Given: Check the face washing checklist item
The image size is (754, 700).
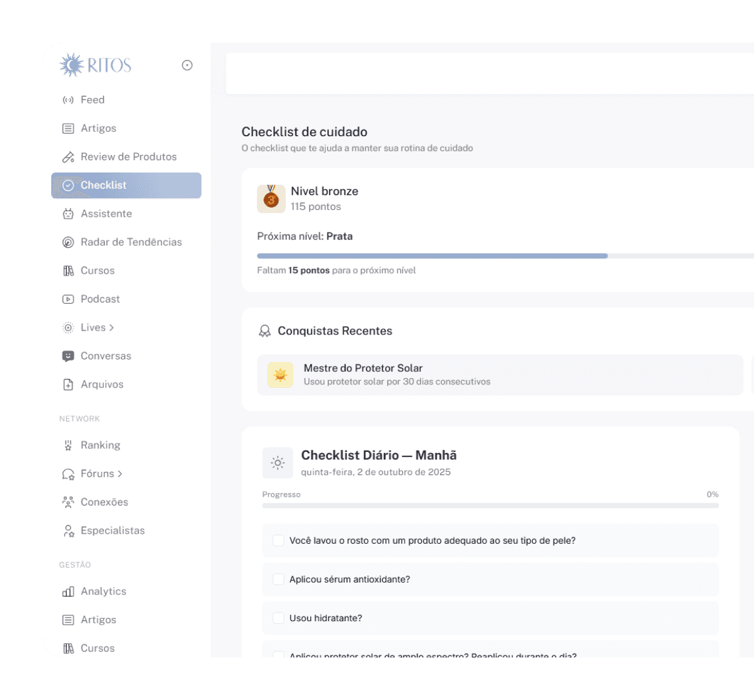Looking at the screenshot, I should pos(279,541).
